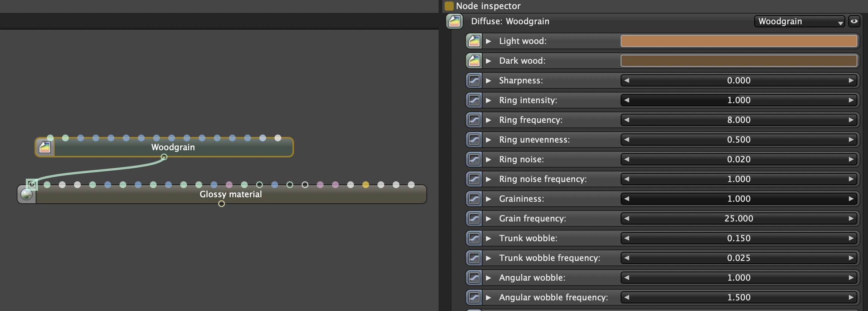Image resolution: width=868 pixels, height=311 pixels.
Task: Click the Ring intensity value slider
Action: pyautogui.click(x=739, y=100)
